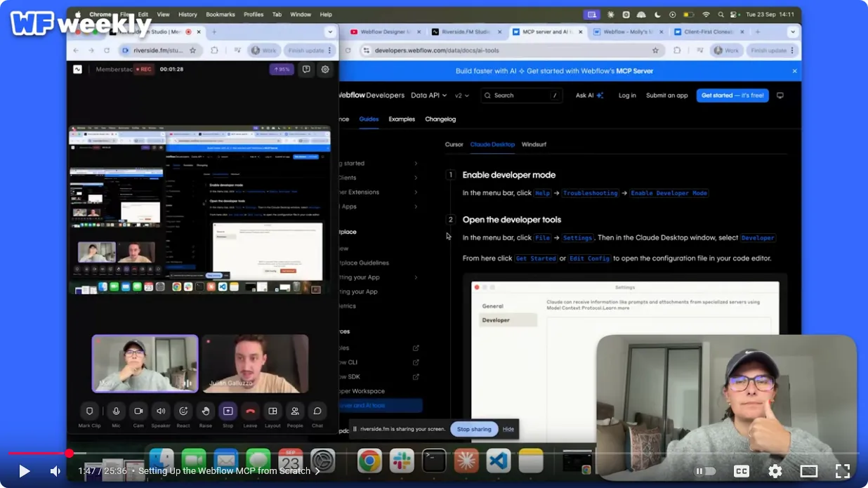Enter full screen in YouTube player
Screen dimensions: 868x488
tap(843, 471)
